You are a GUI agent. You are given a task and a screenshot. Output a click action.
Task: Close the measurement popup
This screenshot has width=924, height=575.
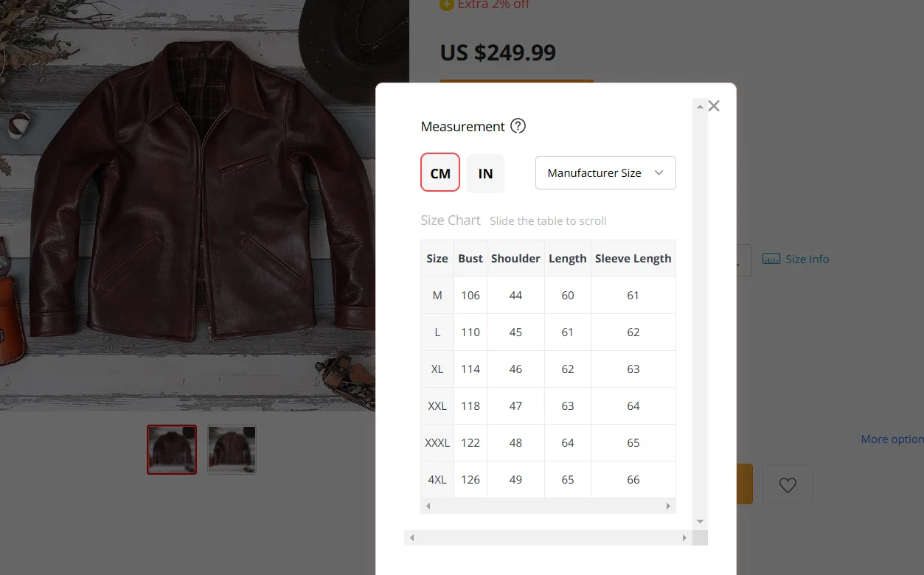point(713,106)
